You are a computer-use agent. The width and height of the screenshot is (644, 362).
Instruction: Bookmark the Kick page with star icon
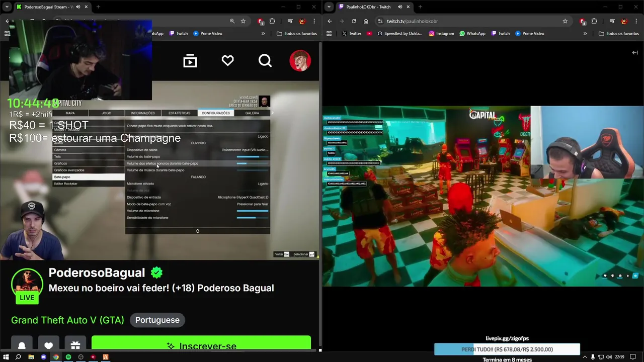click(x=243, y=21)
